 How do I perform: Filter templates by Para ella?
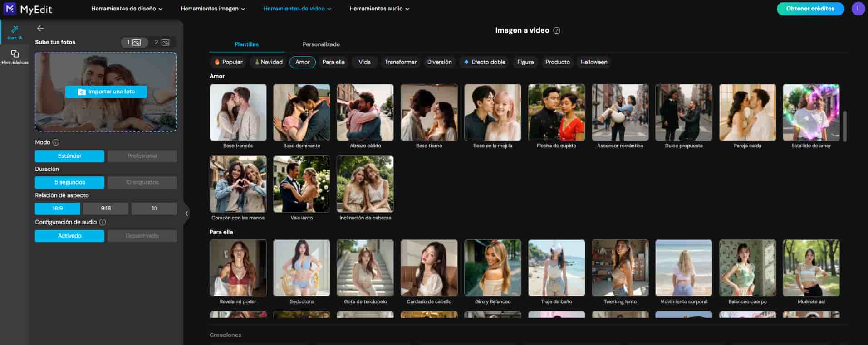click(x=333, y=62)
